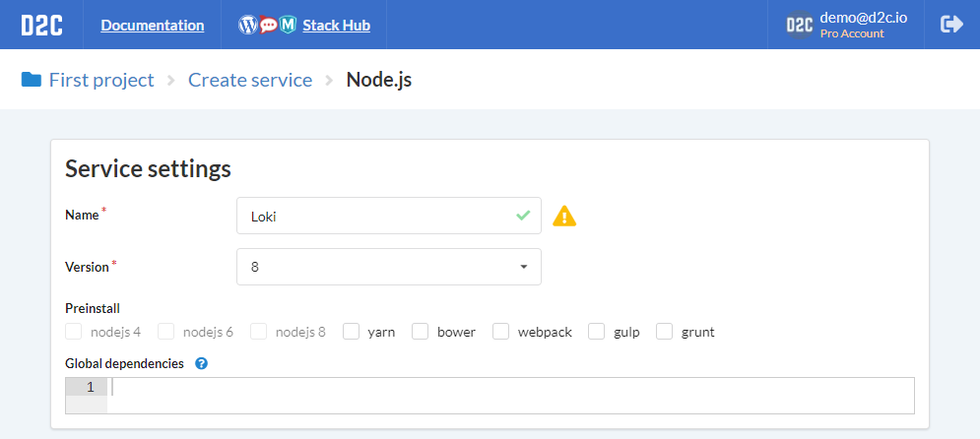Open the Version dropdown showing 8
Viewport: 980px width, 439px height.
[389, 267]
